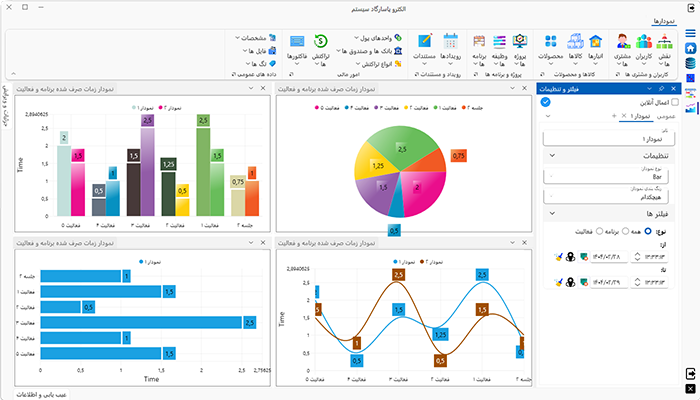The width and height of the screenshot is (700, 400).
Task: Add a new chart tab with plus button
Action: [615, 116]
